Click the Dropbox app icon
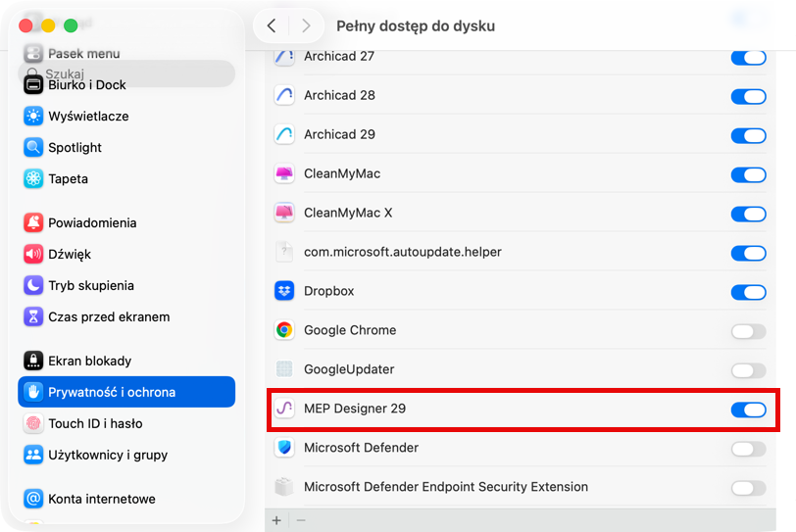The image size is (796, 532). tap(284, 291)
